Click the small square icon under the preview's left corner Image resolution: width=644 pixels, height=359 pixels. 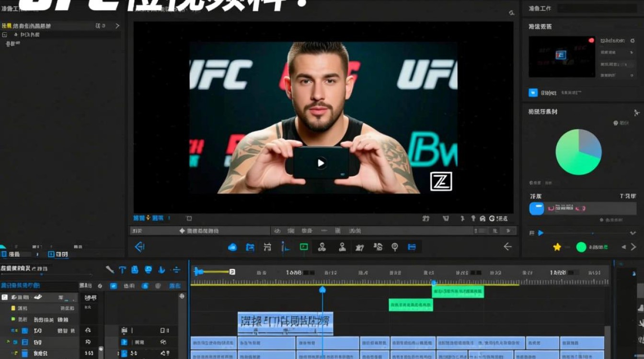pos(189,218)
